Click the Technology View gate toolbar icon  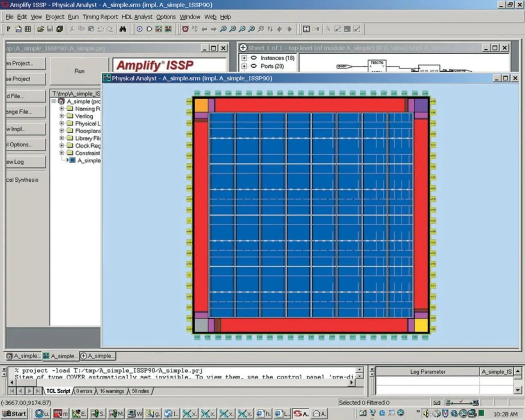[149, 29]
